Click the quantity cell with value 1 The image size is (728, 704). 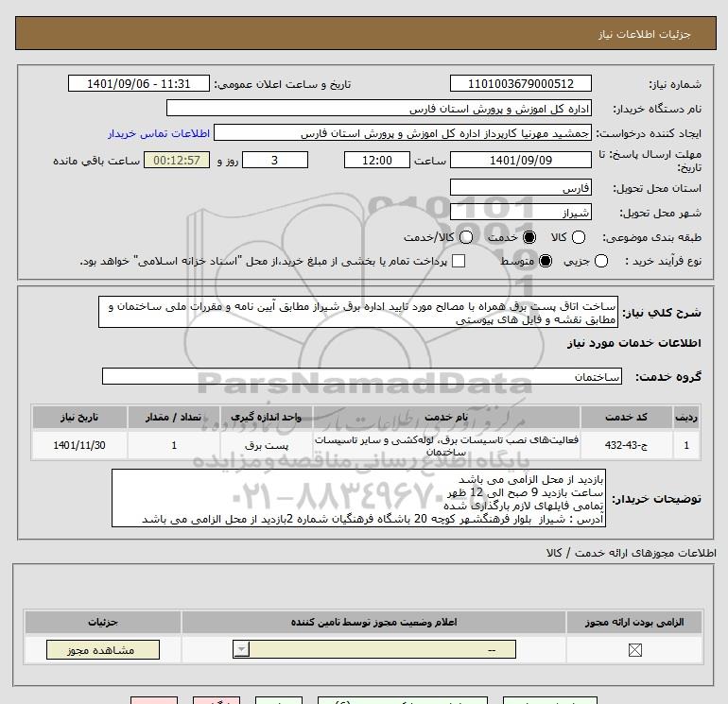point(174,445)
